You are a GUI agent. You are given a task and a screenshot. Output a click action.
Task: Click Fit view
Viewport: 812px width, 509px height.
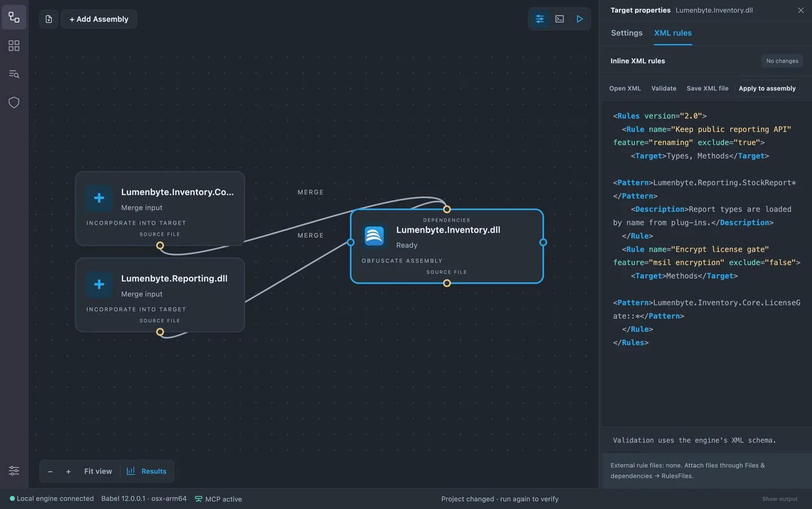98,471
